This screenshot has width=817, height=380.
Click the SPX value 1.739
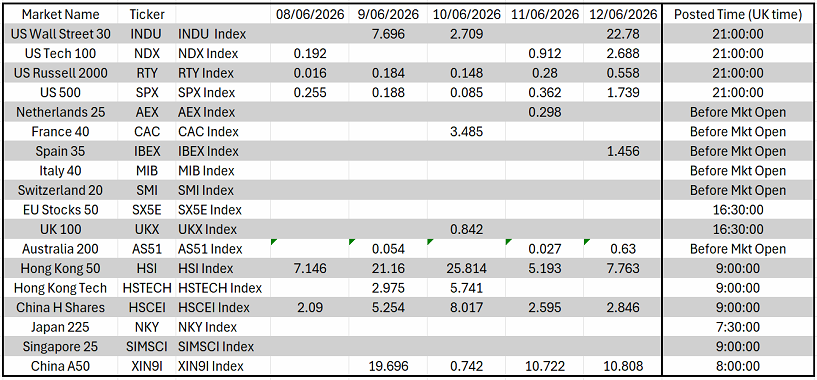tap(622, 93)
